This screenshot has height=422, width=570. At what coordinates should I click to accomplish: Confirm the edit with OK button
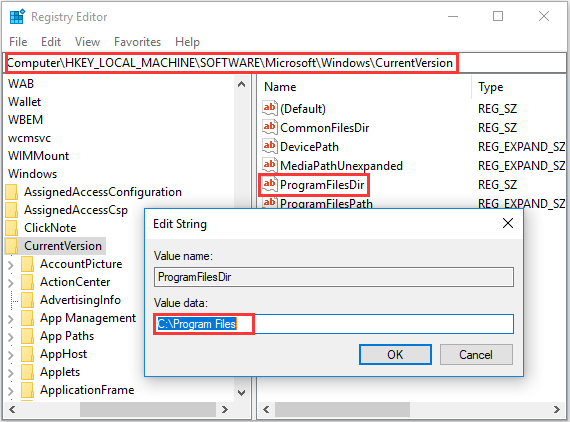coord(395,354)
